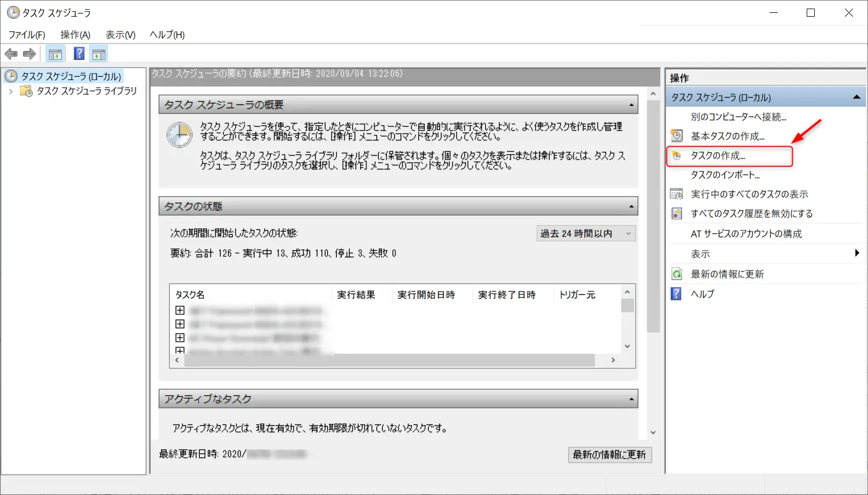Collapse the アクティブなタスク section
This screenshot has width=868, height=495.
coord(632,399)
